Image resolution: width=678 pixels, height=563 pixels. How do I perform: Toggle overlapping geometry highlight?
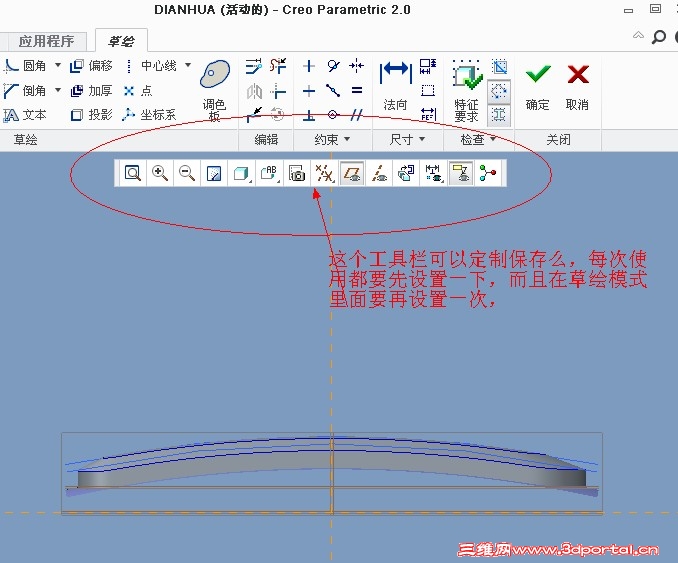[499, 66]
